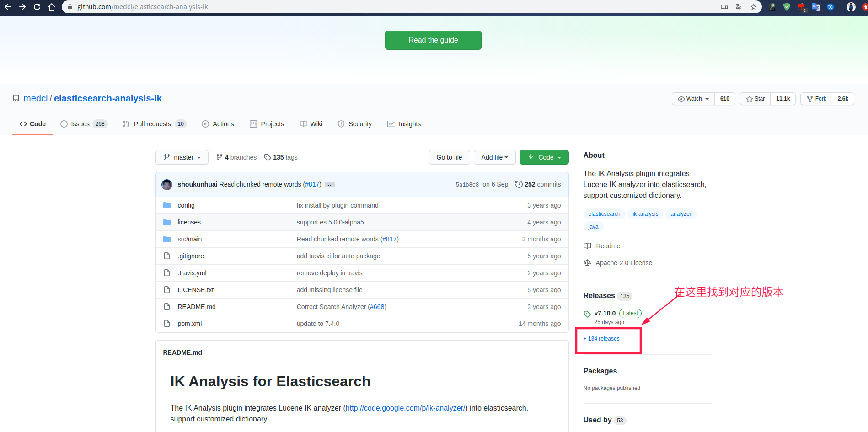
Task: Open the pom.xml file
Action: click(x=190, y=324)
